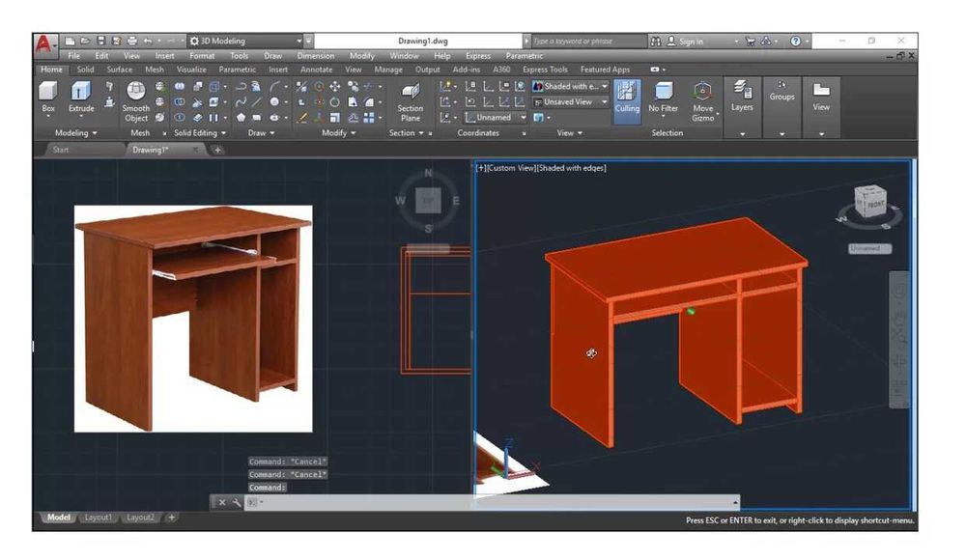
Task: Select the Extrude tool
Action: click(x=81, y=97)
